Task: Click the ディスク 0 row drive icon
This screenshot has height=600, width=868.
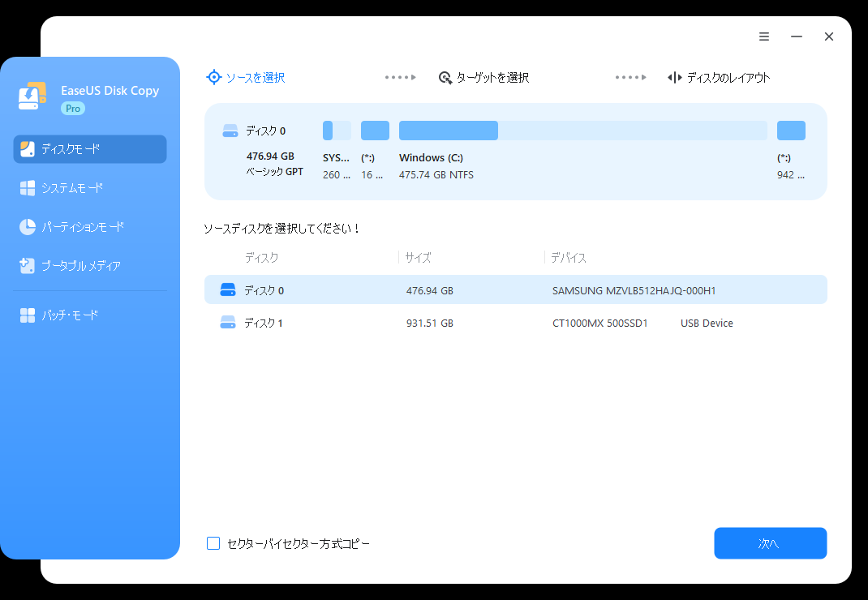Action: coord(228,289)
